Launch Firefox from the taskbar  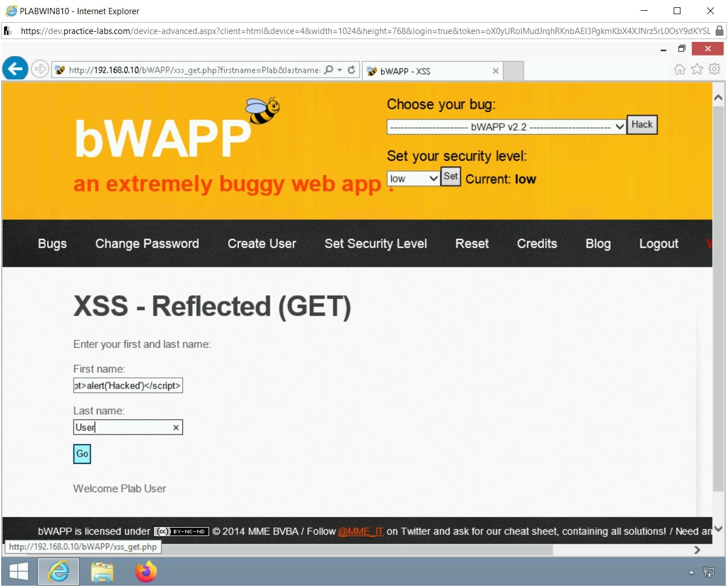145,572
